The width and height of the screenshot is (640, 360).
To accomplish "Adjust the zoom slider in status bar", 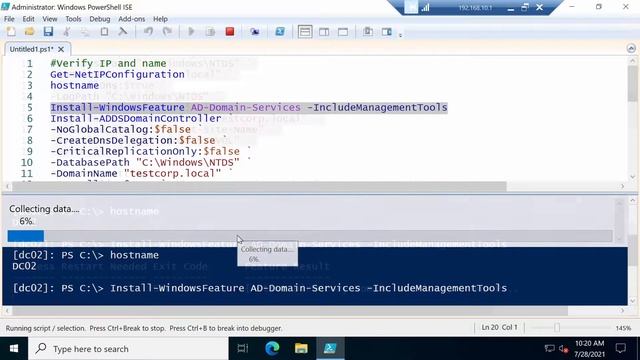I will (x=557, y=327).
